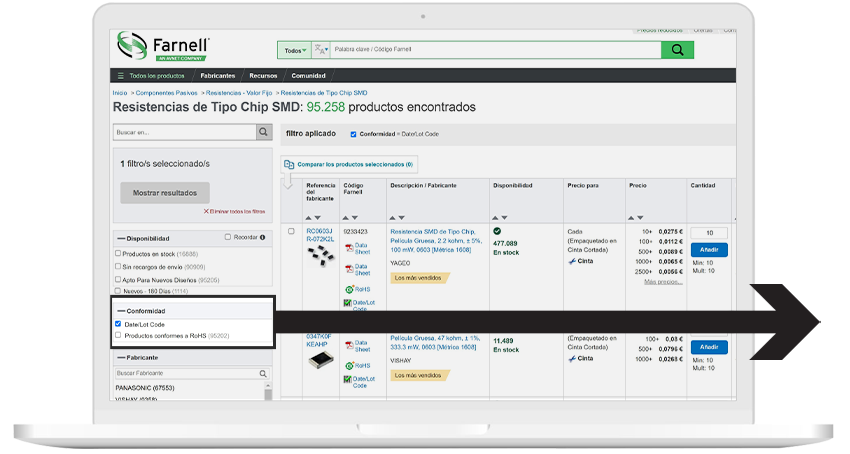Open Resistencias - Valor Fijo breadcrumb
The height and width of the screenshot is (454, 850).
[x=239, y=93]
